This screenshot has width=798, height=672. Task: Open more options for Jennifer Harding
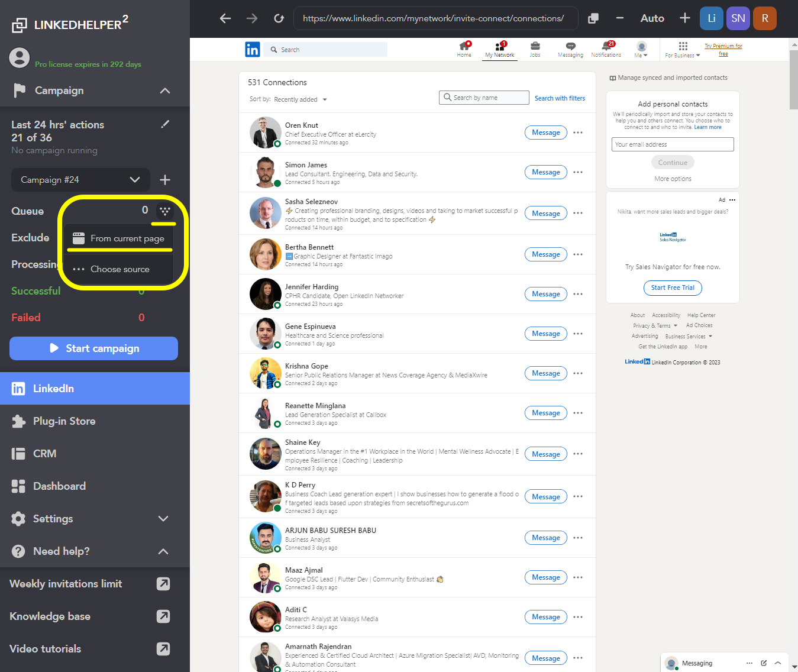click(x=578, y=294)
